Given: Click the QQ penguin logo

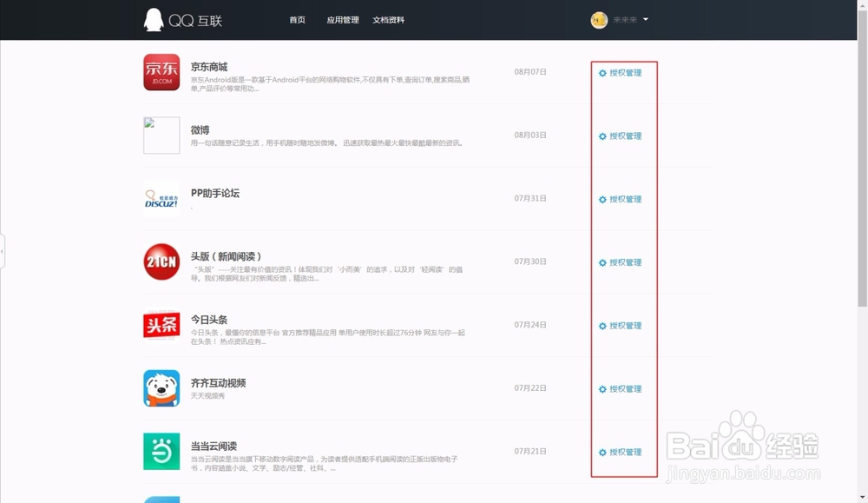Looking at the screenshot, I should (154, 20).
